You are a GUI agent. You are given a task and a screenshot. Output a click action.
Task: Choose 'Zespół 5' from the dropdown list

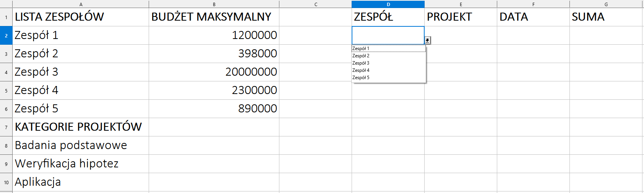point(388,78)
